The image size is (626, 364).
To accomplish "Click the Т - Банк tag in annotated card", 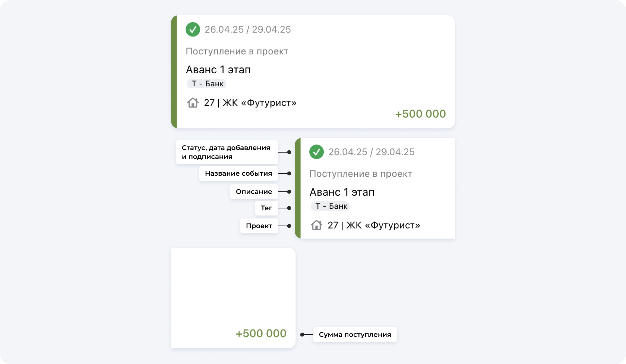I will (x=331, y=206).
